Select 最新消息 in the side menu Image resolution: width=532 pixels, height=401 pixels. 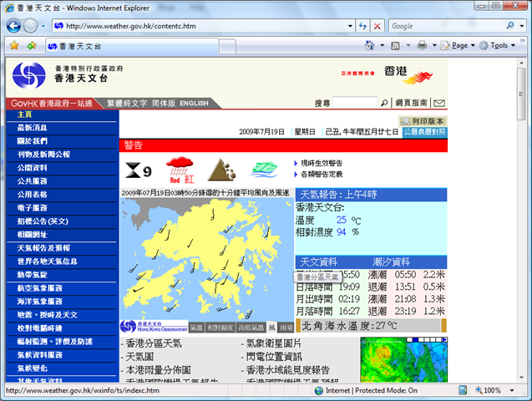tap(33, 128)
